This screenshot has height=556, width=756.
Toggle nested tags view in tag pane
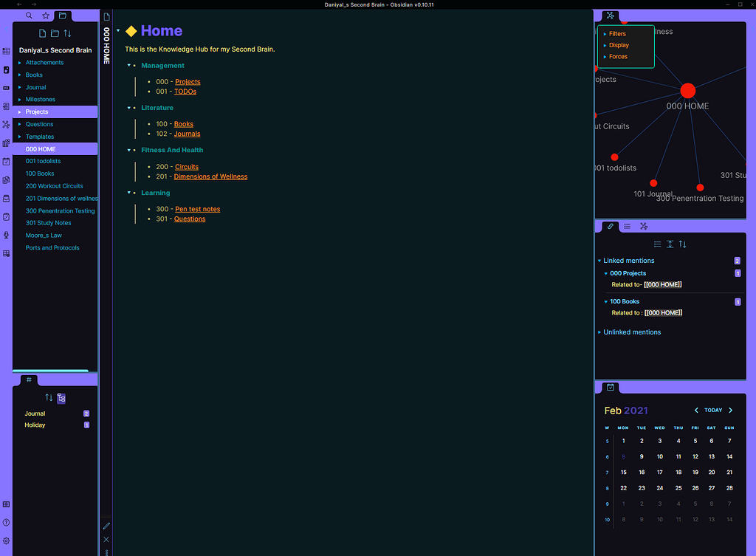(x=61, y=398)
